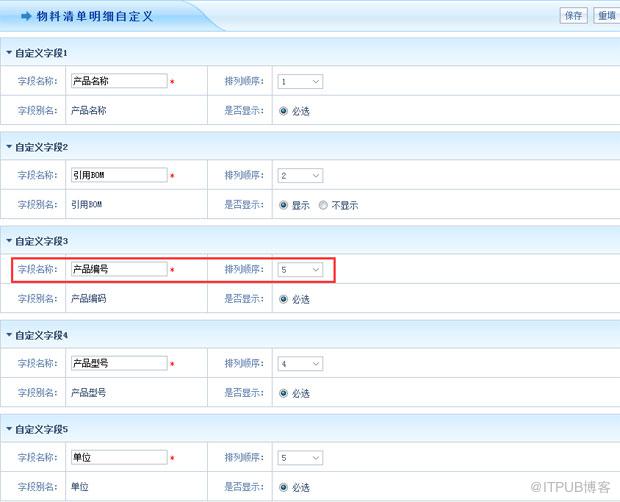The width and height of the screenshot is (620, 502).
Task: Click 字段名称 input containing 单位
Action: point(119,457)
